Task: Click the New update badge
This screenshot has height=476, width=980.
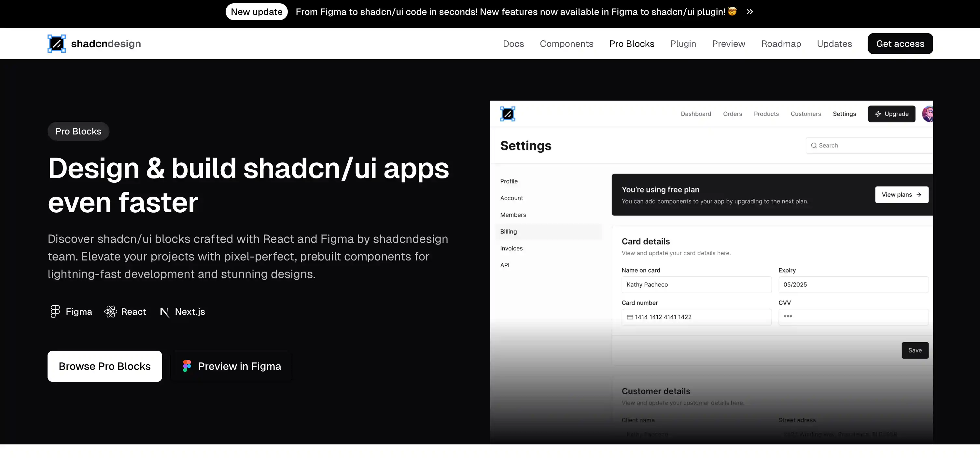Action: point(257,12)
